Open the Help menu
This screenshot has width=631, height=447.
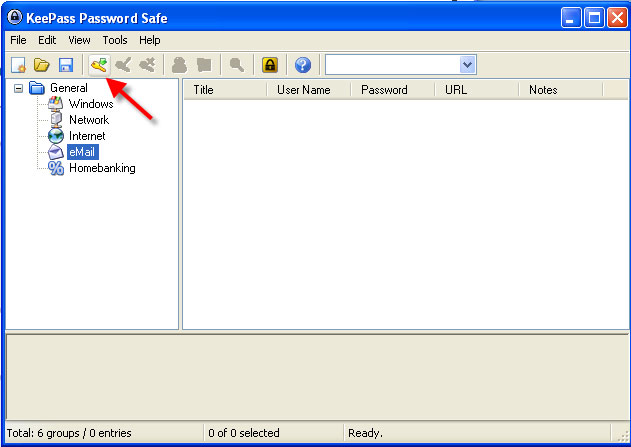click(150, 40)
